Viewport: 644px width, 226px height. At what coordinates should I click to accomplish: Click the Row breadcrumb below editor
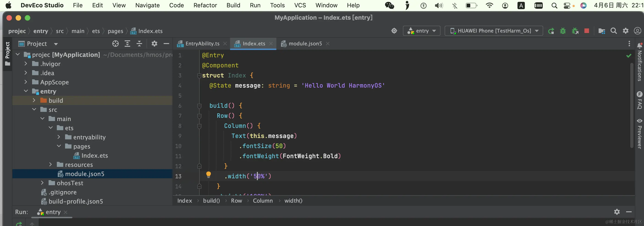point(236,201)
